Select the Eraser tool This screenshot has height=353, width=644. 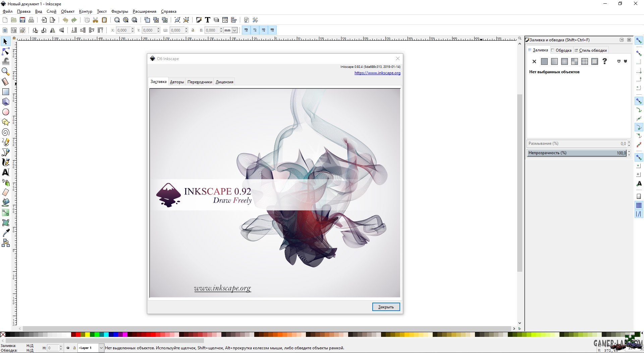(5, 192)
